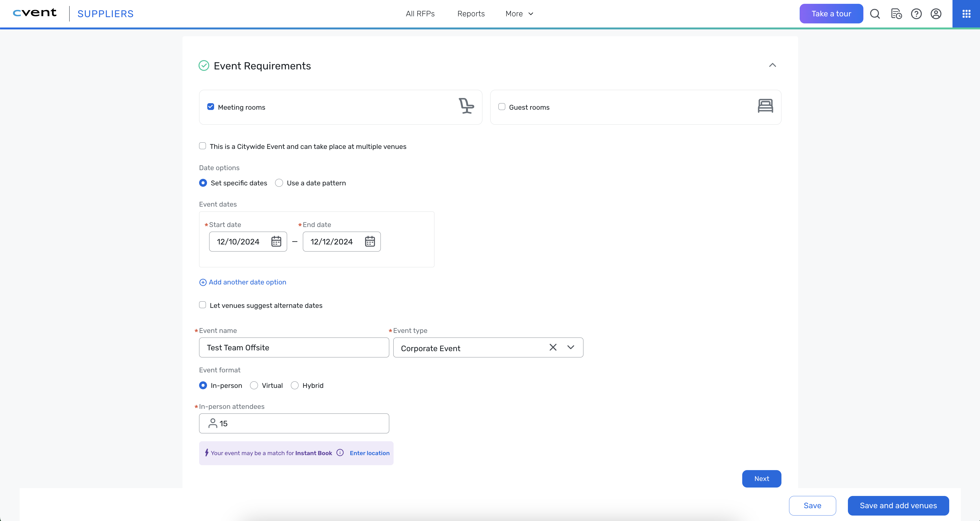This screenshot has height=521, width=980.
Task: Click the Cvent logo
Action: [35, 13]
